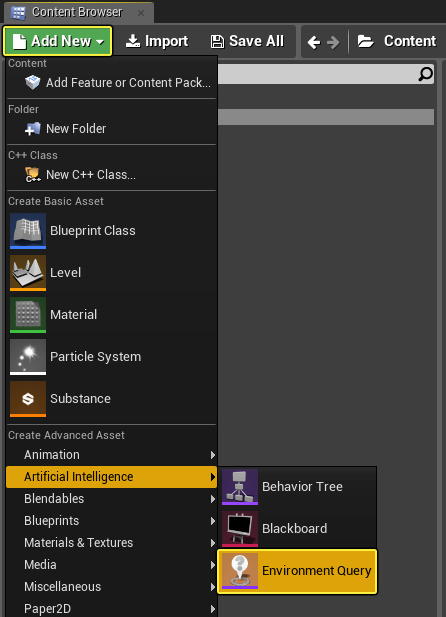
Task: Create a Particle System asset
Action: [x=111, y=357]
